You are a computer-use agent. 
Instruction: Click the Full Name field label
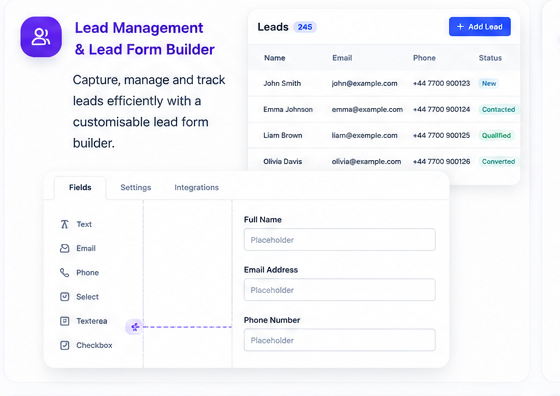point(263,220)
